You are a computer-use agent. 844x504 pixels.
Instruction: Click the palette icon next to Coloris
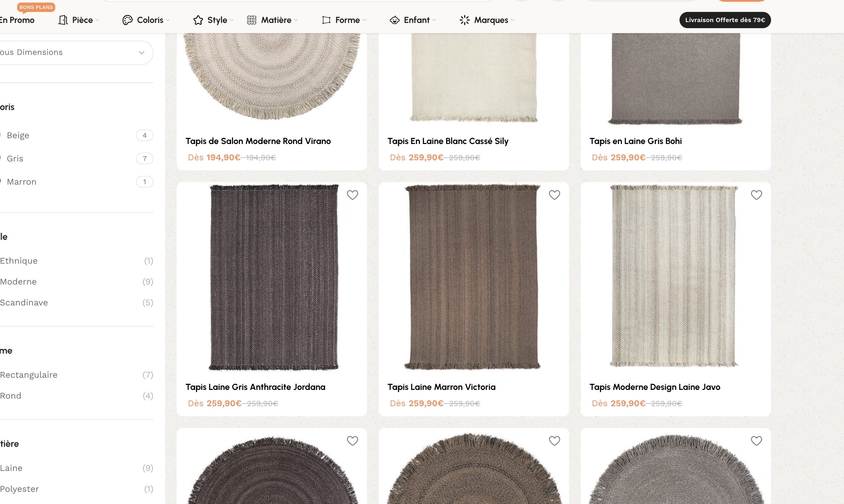(x=127, y=20)
